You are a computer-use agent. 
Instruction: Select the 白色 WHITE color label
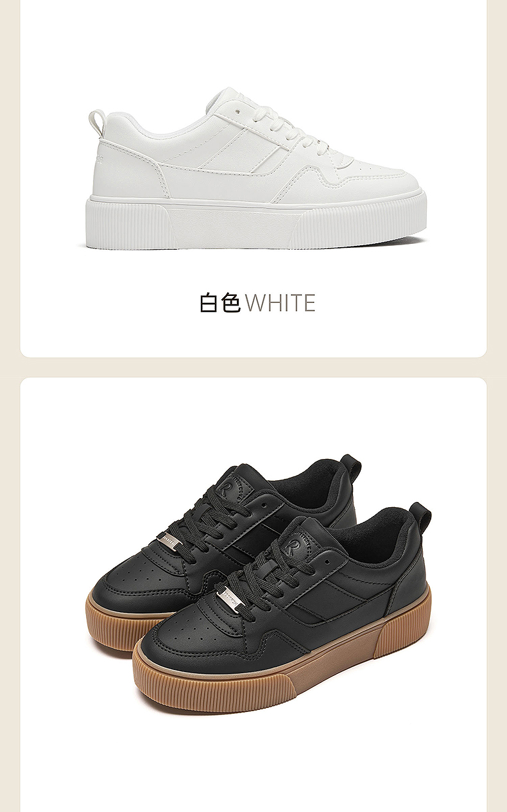click(x=257, y=302)
